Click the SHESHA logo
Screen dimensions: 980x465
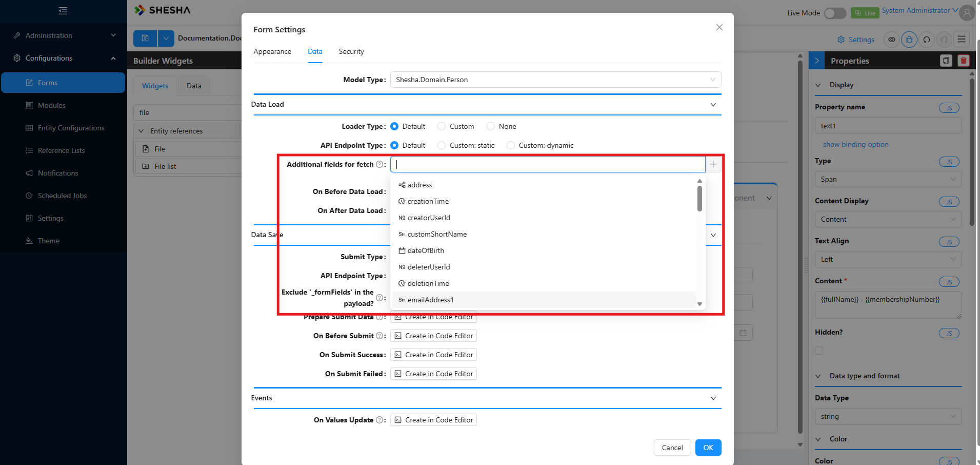tap(162, 10)
